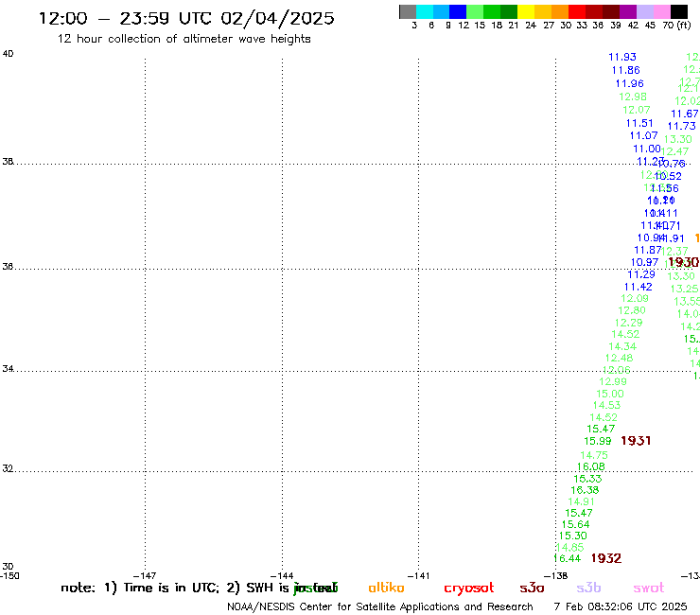
Task: Select the cyan swatch in the color bar
Action: (x=425, y=11)
